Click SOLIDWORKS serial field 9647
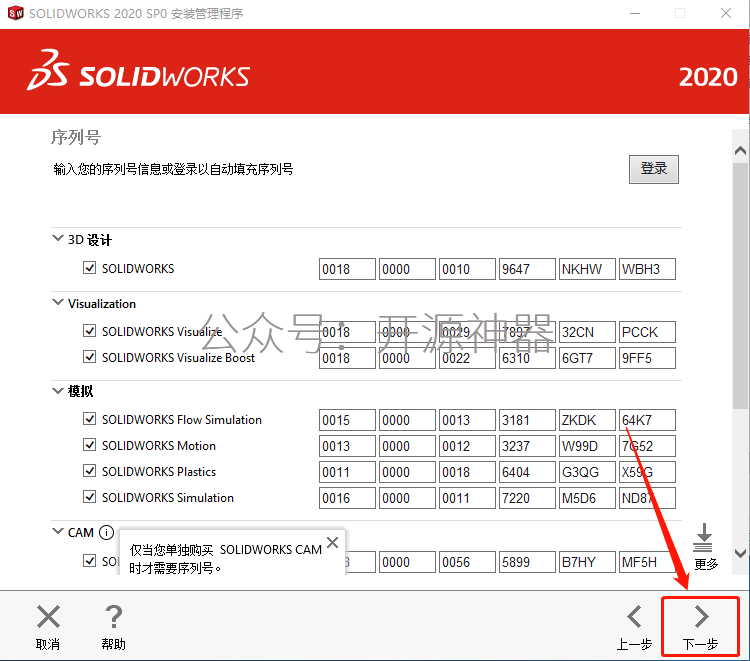 pos(527,269)
